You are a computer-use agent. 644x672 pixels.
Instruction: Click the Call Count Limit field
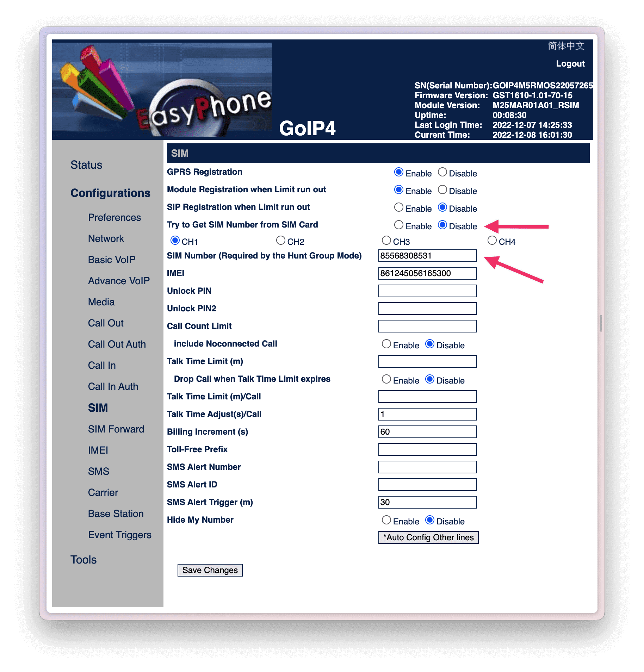point(427,326)
